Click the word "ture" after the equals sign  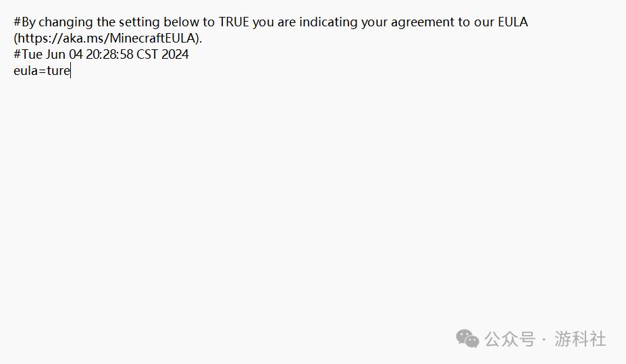click(x=59, y=70)
